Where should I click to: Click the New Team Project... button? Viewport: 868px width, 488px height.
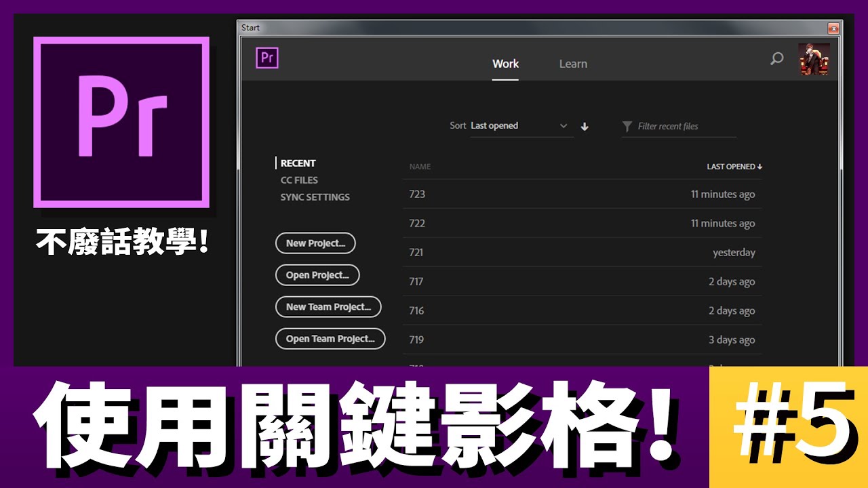click(x=328, y=307)
